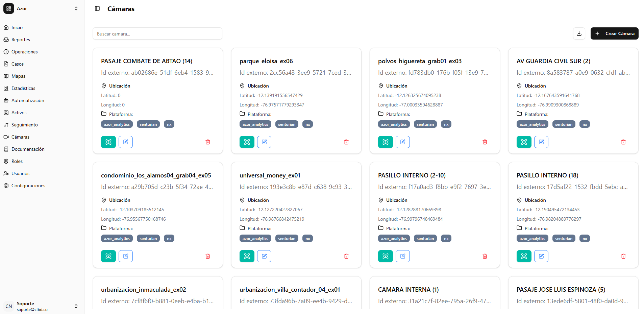This screenshot has width=644, height=314.
Task: Click latitude -12.139191556547429 on parque_eloisa_ex06
Action: click(271, 95)
